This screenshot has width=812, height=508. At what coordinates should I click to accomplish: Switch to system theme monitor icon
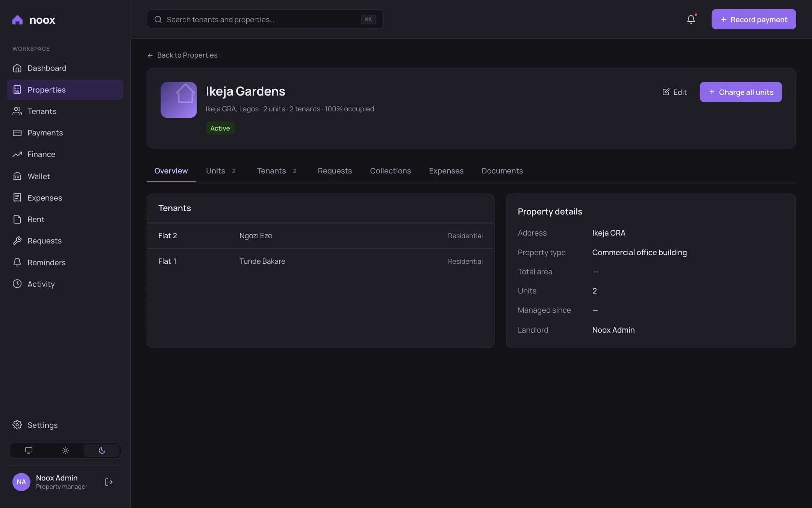(29, 450)
